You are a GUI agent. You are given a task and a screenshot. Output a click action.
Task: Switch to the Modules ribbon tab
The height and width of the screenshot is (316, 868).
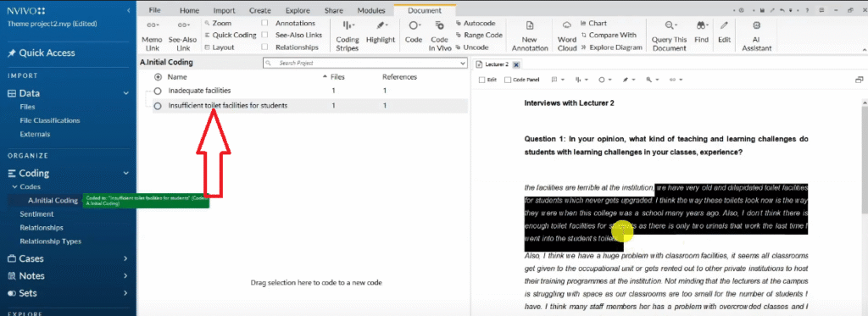click(371, 10)
